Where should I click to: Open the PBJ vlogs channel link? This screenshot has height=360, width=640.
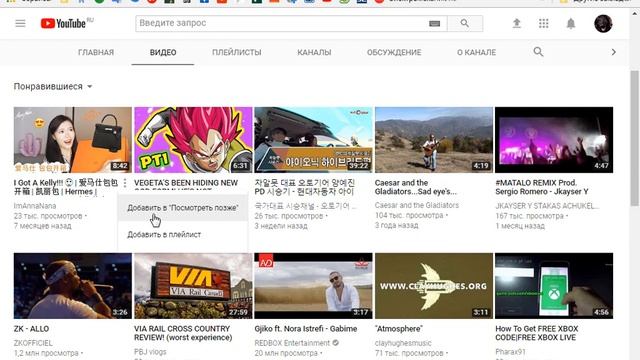pyautogui.click(x=150, y=352)
